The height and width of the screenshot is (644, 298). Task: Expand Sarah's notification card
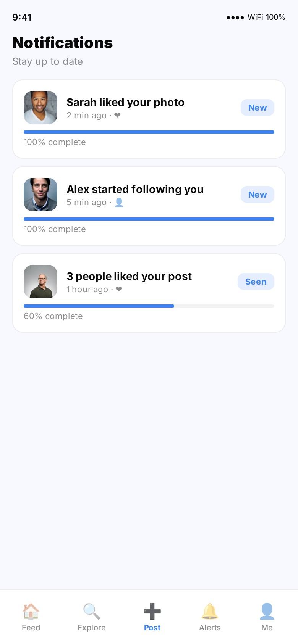click(149, 119)
